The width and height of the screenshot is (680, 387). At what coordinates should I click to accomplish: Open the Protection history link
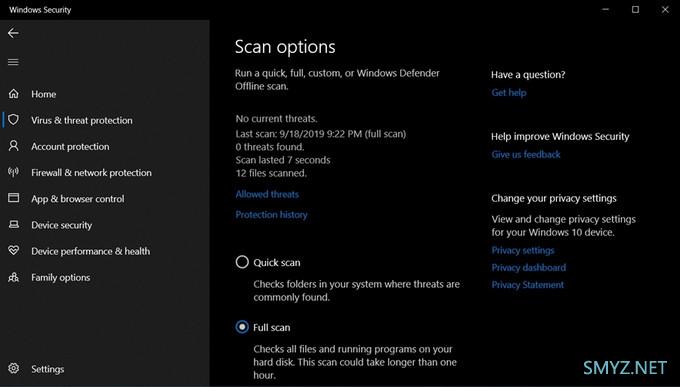[271, 215]
